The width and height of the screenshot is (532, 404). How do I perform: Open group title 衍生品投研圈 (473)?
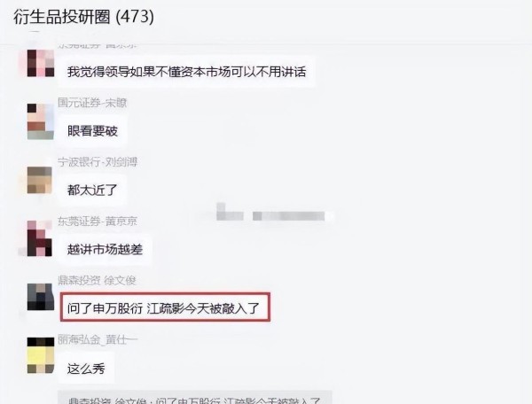click(x=83, y=17)
